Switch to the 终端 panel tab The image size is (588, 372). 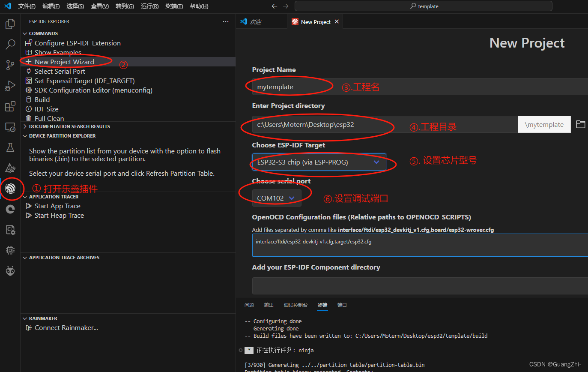point(322,305)
